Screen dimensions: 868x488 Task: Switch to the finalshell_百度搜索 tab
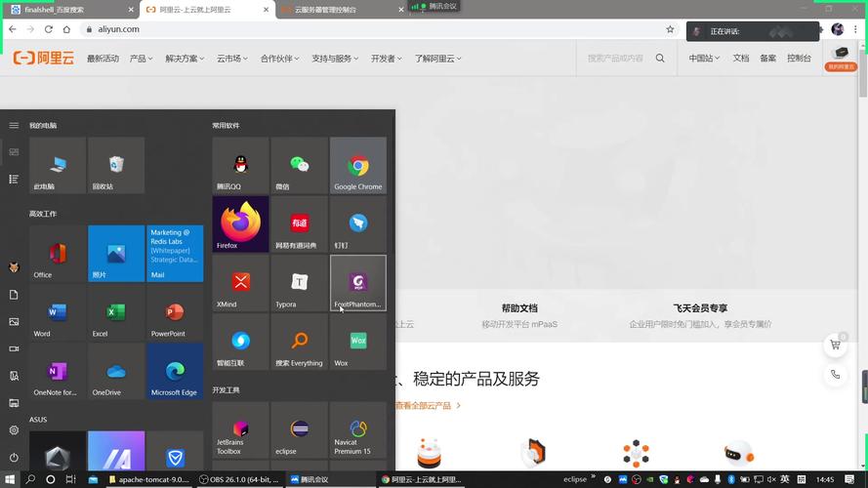click(69, 10)
